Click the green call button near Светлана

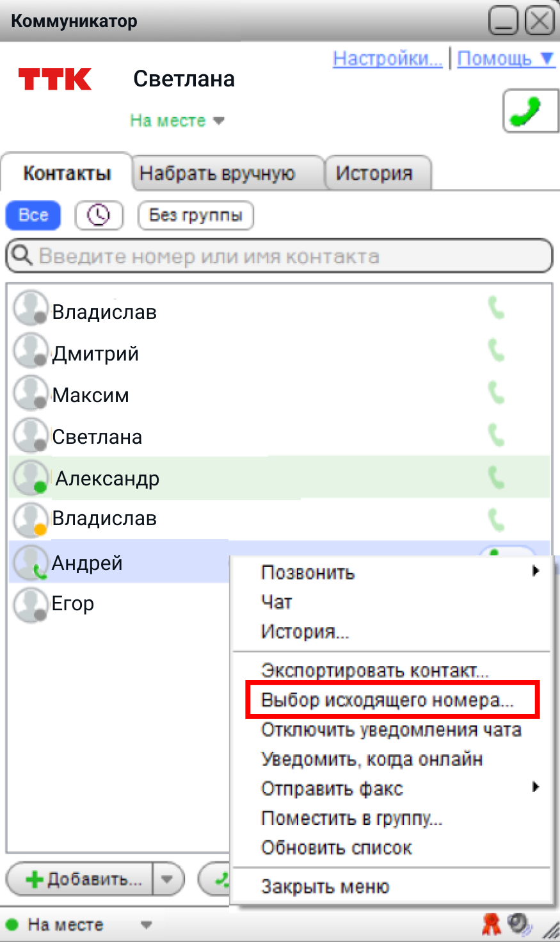point(531,111)
